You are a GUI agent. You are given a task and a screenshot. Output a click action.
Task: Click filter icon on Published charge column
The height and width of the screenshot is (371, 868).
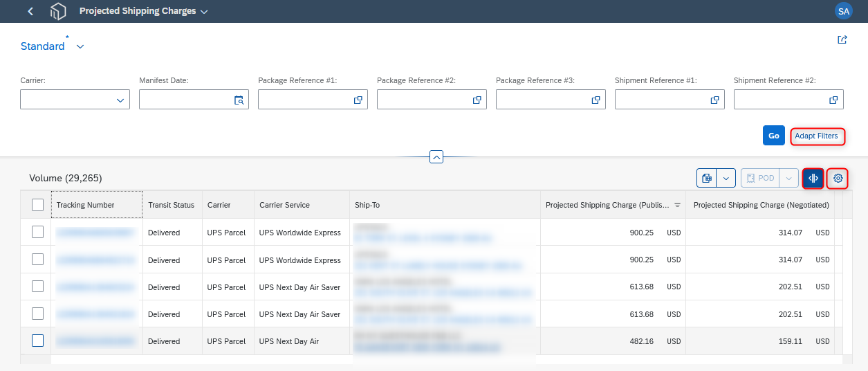(678, 205)
